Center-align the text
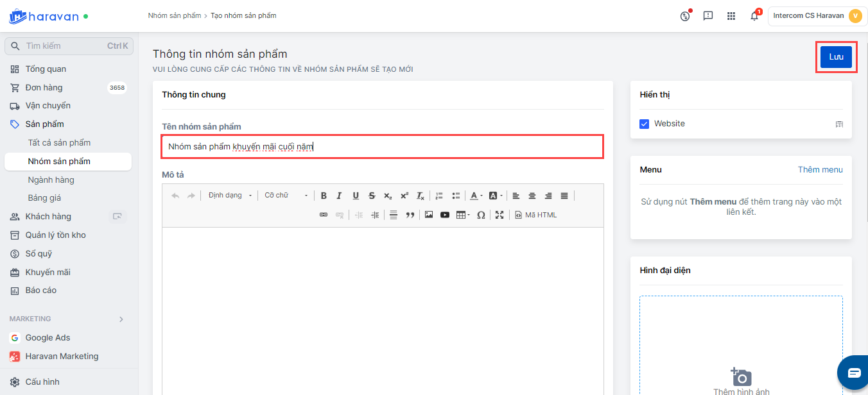The height and width of the screenshot is (395, 868). pyautogui.click(x=532, y=196)
